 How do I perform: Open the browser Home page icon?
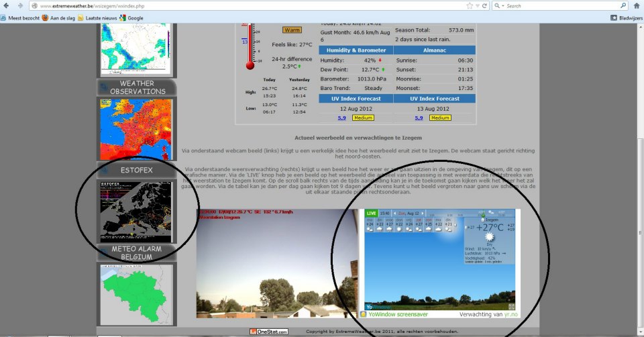click(x=637, y=6)
